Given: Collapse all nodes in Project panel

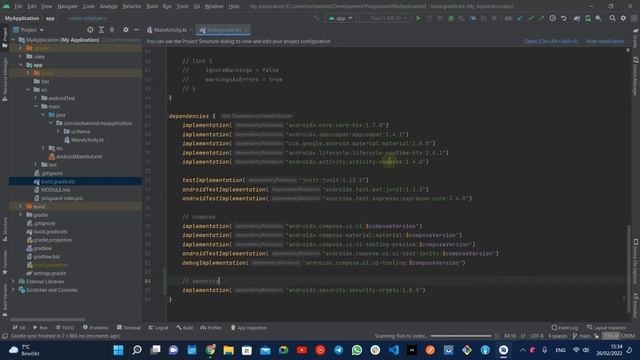Looking at the screenshot, I should pyautogui.click(x=112, y=30).
